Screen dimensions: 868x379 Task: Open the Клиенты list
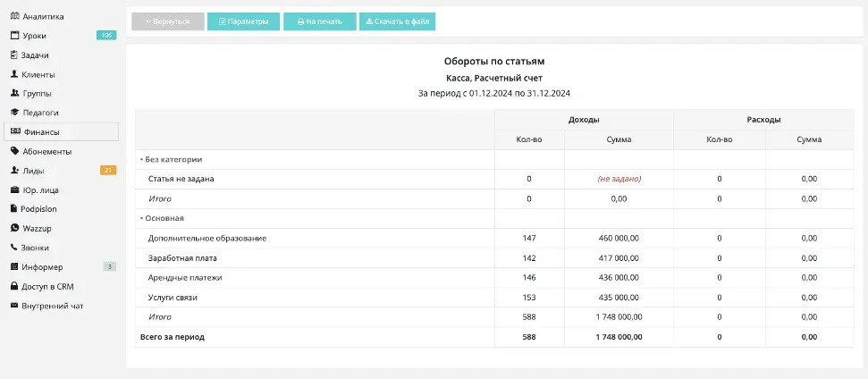(38, 74)
